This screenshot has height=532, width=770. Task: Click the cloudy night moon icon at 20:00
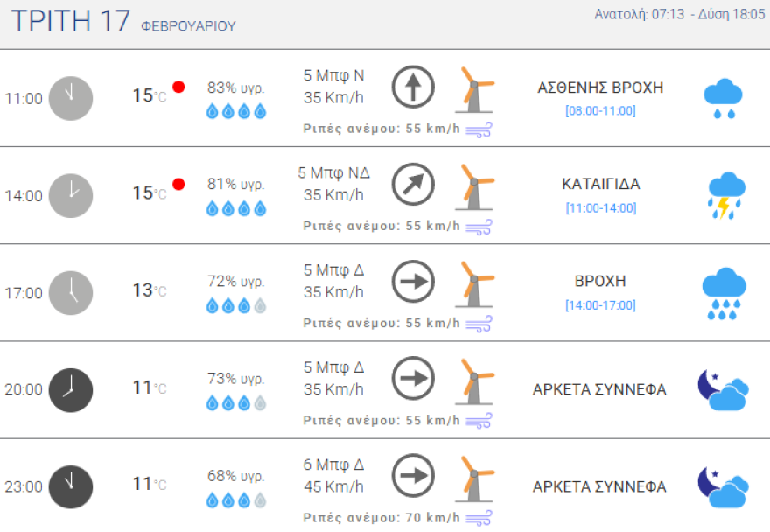(x=722, y=389)
